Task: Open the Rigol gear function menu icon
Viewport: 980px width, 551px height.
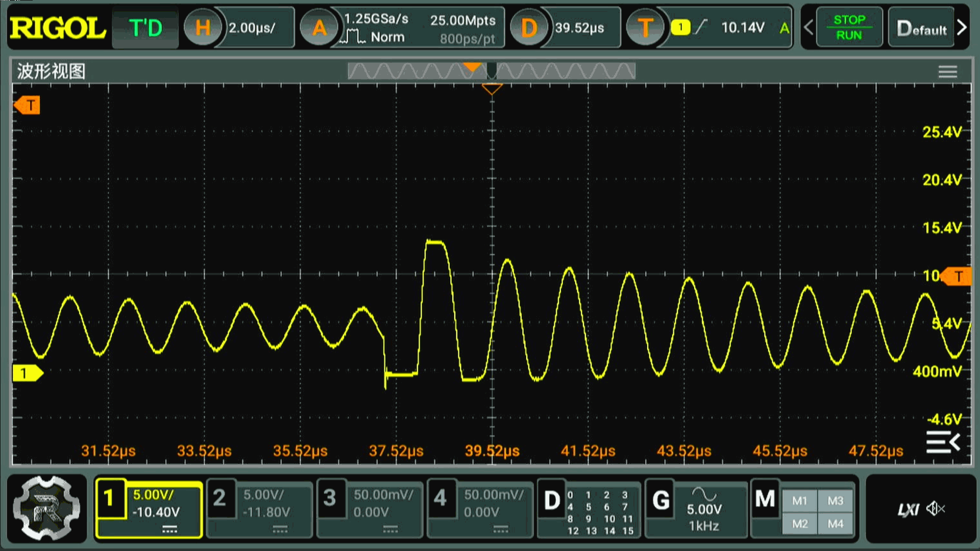Action: pos(46,508)
